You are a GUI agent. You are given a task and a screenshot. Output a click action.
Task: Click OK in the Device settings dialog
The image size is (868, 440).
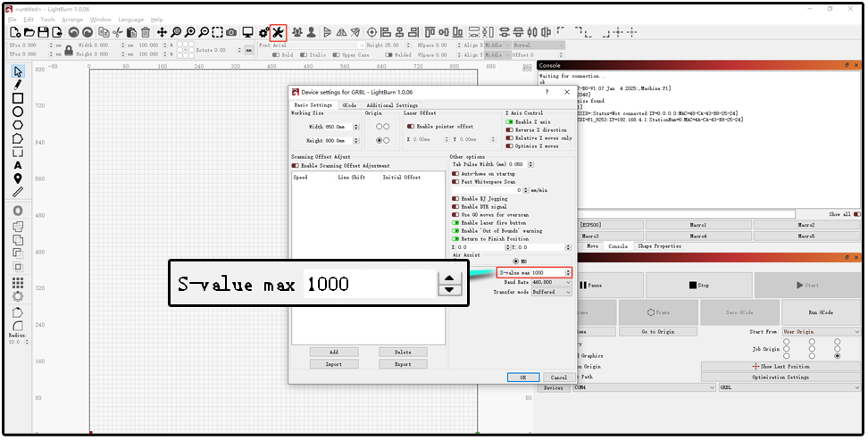pos(523,377)
